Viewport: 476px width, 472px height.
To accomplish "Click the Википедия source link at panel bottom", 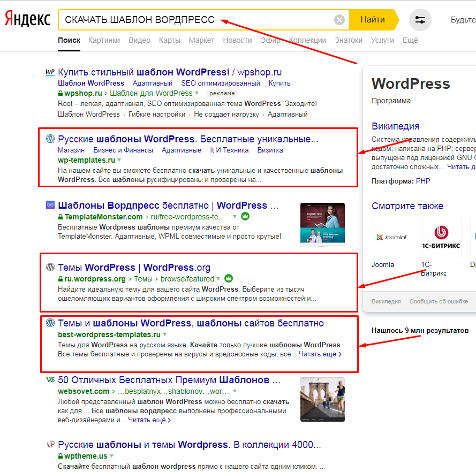I will (x=386, y=301).
